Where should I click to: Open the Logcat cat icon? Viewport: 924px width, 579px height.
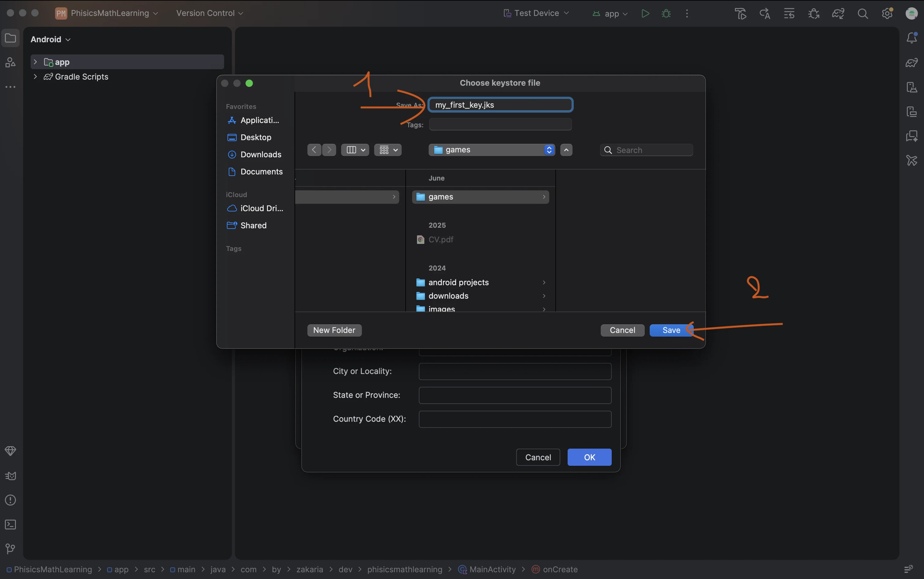(10, 476)
